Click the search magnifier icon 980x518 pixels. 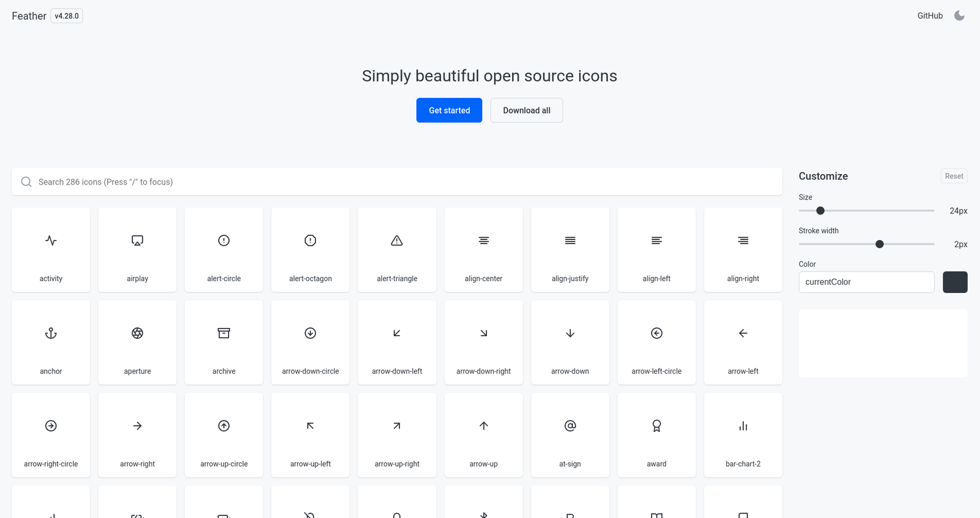[x=26, y=182]
